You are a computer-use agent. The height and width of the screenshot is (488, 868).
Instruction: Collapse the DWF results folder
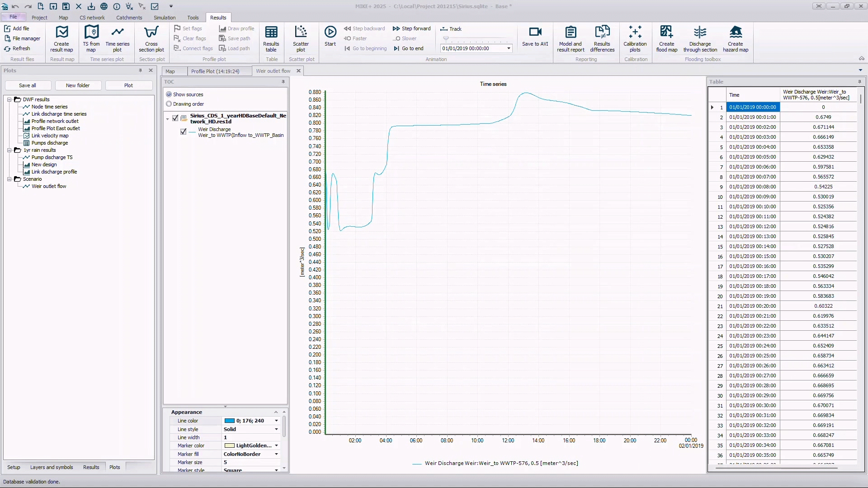[x=9, y=99]
